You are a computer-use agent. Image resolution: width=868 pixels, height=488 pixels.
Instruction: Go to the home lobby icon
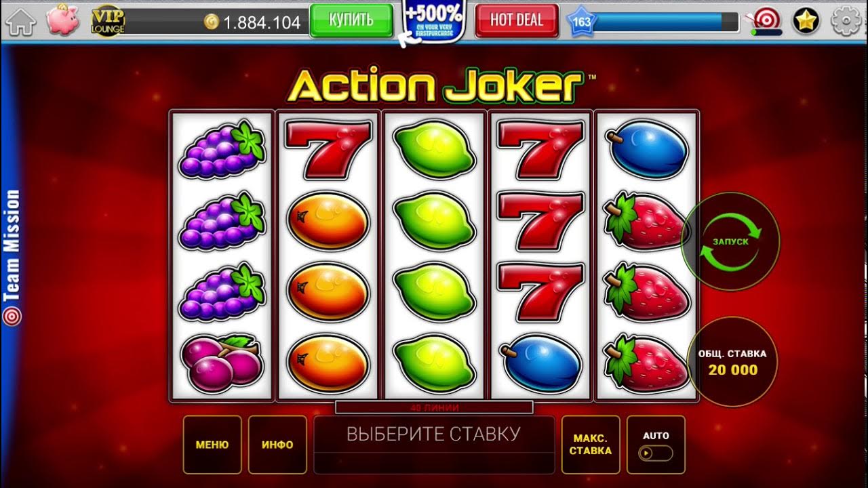(20, 21)
